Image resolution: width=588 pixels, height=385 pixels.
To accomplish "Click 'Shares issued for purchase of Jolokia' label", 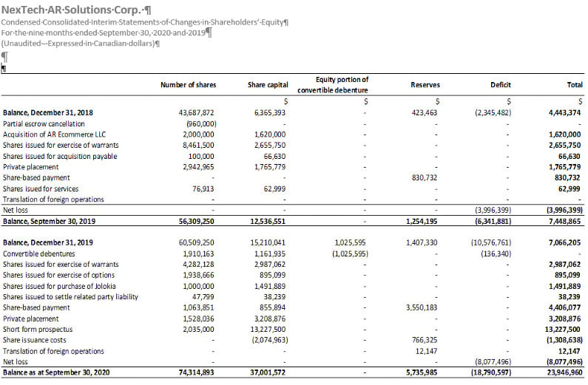I will (x=59, y=286).
